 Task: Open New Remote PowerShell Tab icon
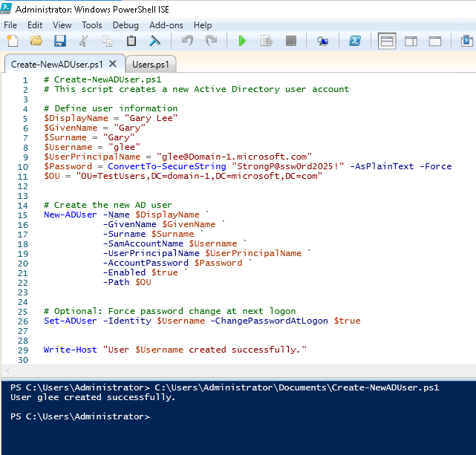(322, 41)
